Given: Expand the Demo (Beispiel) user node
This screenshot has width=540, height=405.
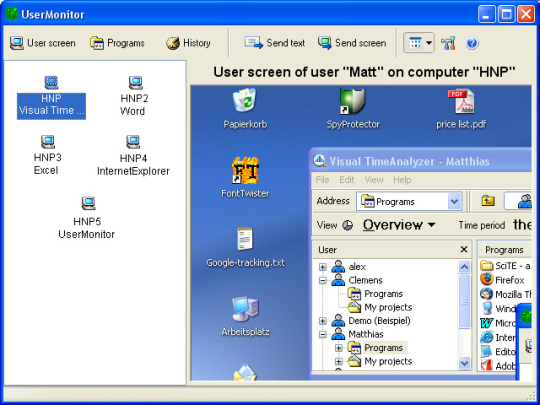Looking at the screenshot, I should [x=322, y=321].
